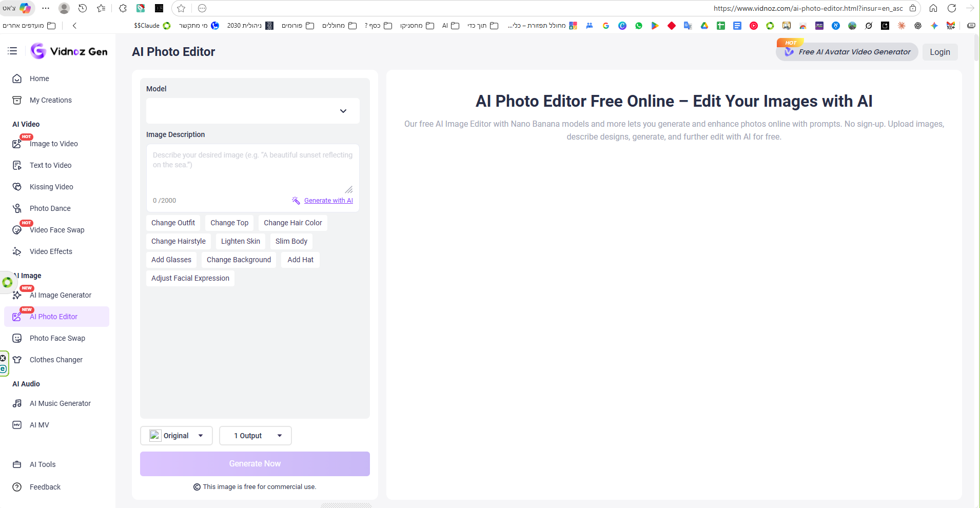Click the magic wand Generate with AI icon
980x508 pixels.
pos(296,201)
